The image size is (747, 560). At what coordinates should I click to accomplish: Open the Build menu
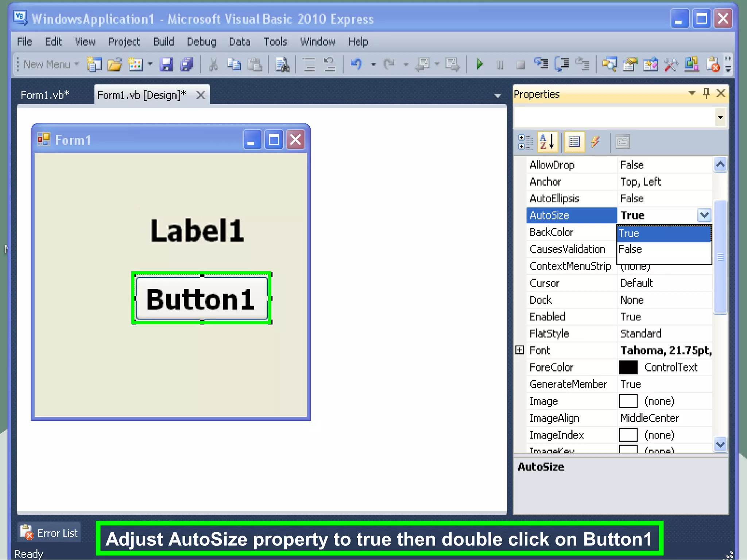(x=163, y=42)
